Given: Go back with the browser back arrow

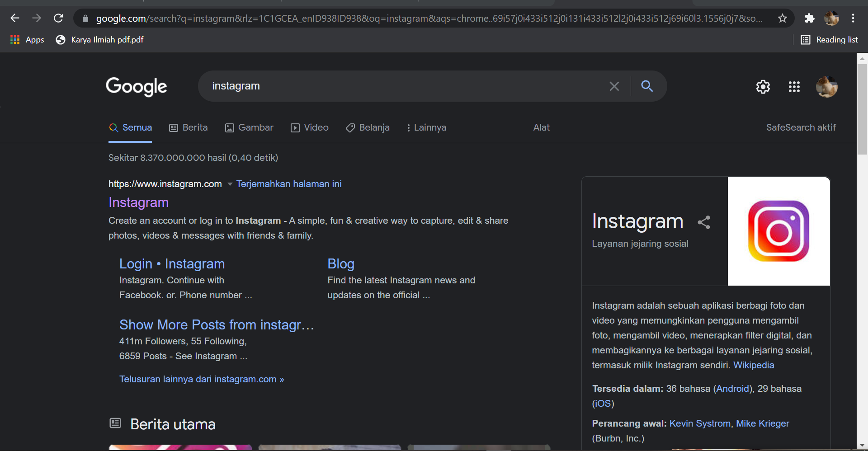Looking at the screenshot, I should coord(15,18).
